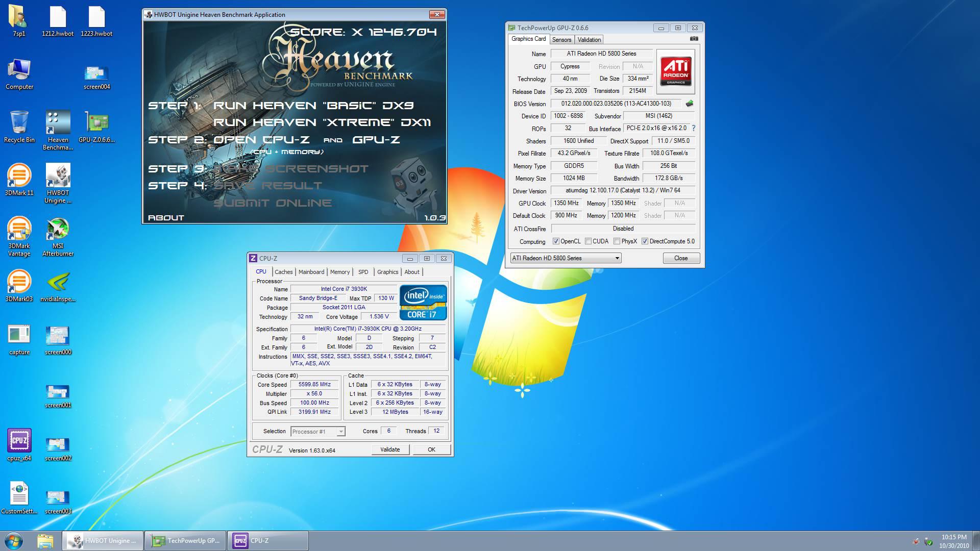The width and height of the screenshot is (980, 551).
Task: Click Run Heaven "Xtreme" DX11
Action: pyautogui.click(x=322, y=122)
